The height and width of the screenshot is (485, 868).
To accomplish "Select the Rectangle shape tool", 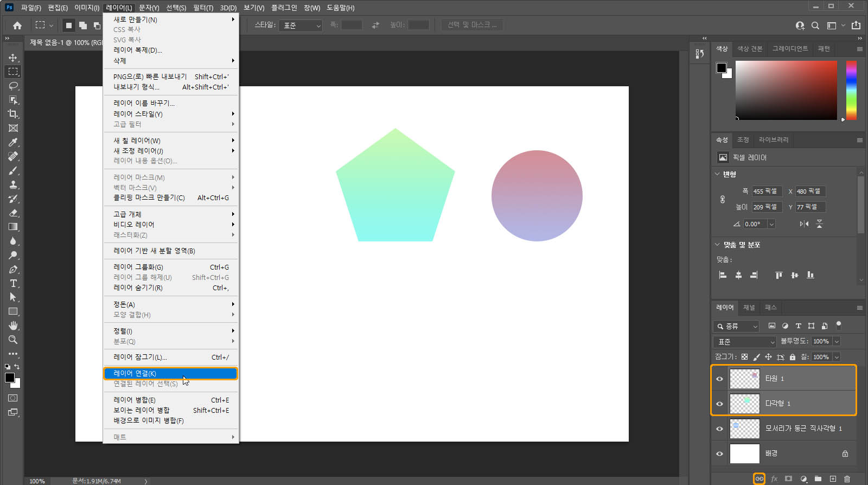I will coord(13,311).
